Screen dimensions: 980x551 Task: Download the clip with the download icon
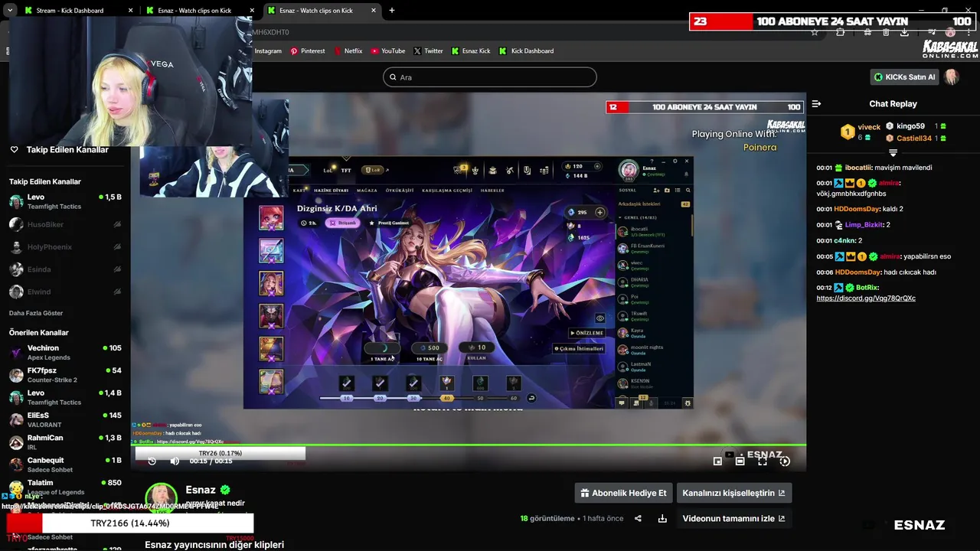[662, 518]
